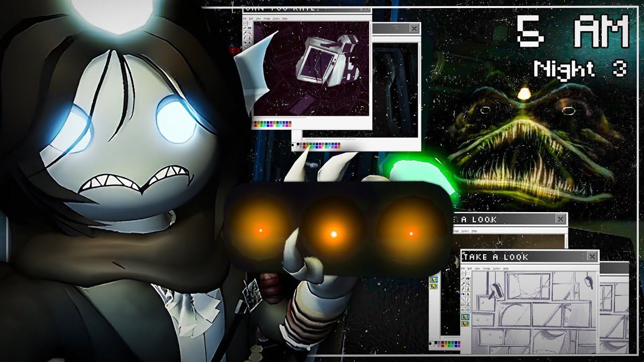Open Edit menu in camera drawing Paint window
Image resolution: width=644 pixels, height=362 pixels.
[252, 18]
